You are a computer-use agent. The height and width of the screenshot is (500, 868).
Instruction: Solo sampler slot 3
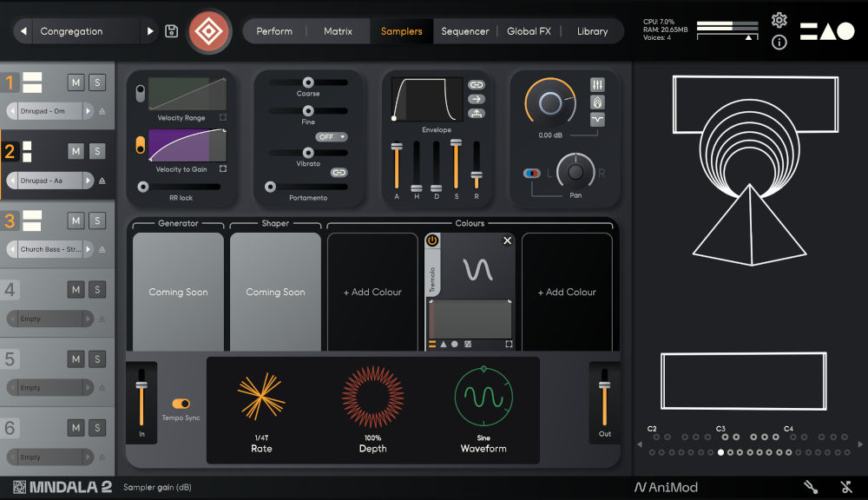pyautogui.click(x=97, y=220)
